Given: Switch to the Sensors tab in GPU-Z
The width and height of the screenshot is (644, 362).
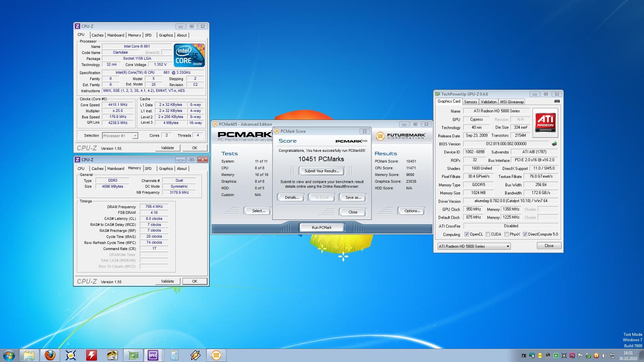Looking at the screenshot, I should click(471, 102).
